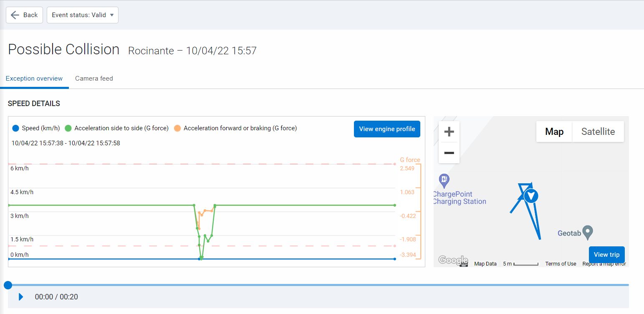Screen dimensions: 644x314
Task: Toggle Acceleration side to side legend series
Action: (x=117, y=128)
